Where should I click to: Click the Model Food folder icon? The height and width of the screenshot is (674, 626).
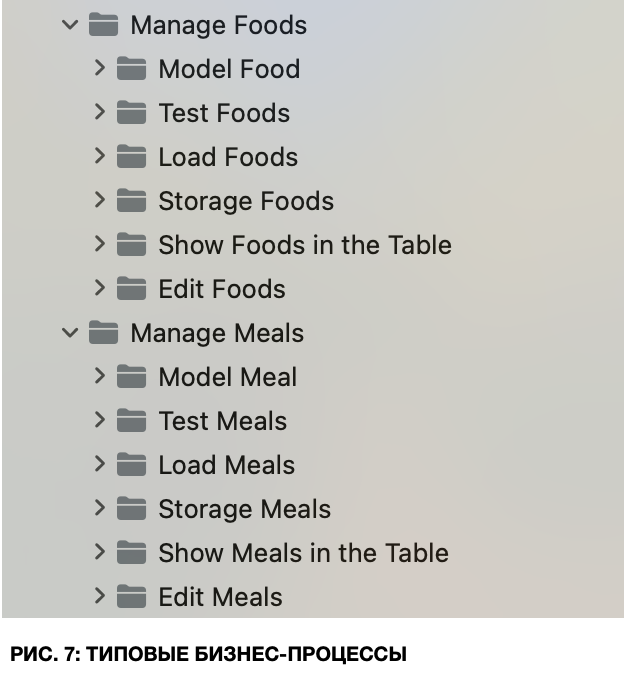(131, 69)
